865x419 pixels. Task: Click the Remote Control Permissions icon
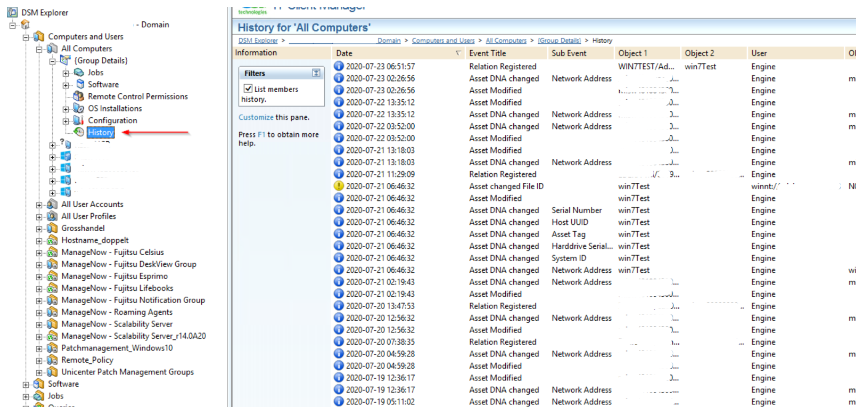(x=79, y=96)
